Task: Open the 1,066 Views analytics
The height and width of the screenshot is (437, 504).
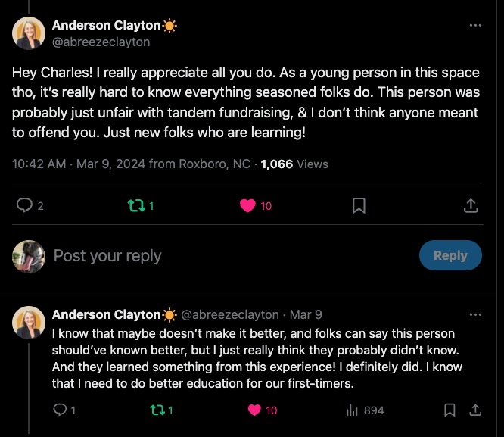Action: coord(294,164)
